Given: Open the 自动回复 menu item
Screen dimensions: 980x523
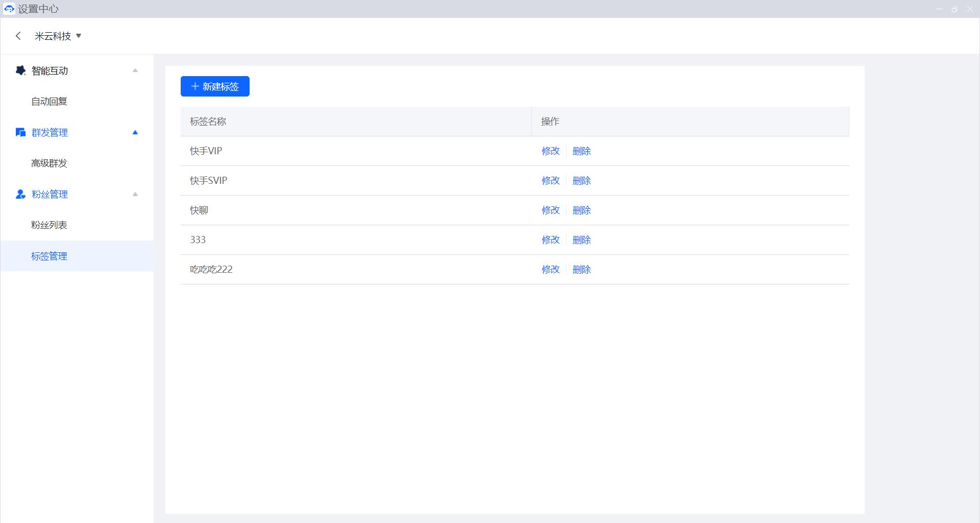Looking at the screenshot, I should point(49,101).
